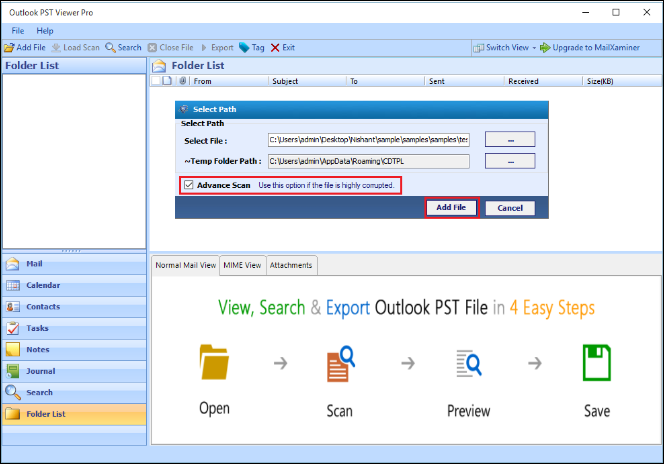Click the Load Scan toolbar icon
The height and width of the screenshot is (464, 664).
[x=56, y=48]
